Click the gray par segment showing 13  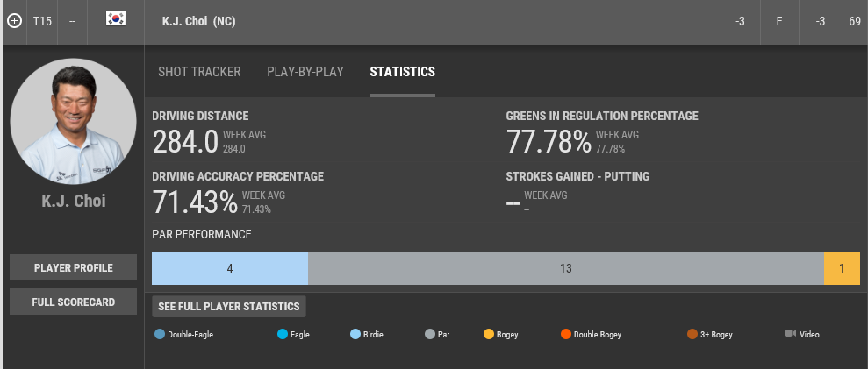click(x=566, y=268)
